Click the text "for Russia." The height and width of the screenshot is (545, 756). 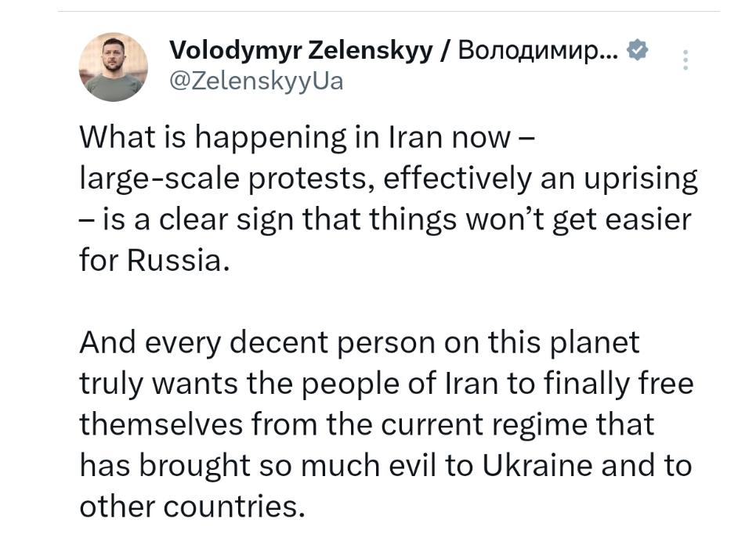(x=155, y=260)
